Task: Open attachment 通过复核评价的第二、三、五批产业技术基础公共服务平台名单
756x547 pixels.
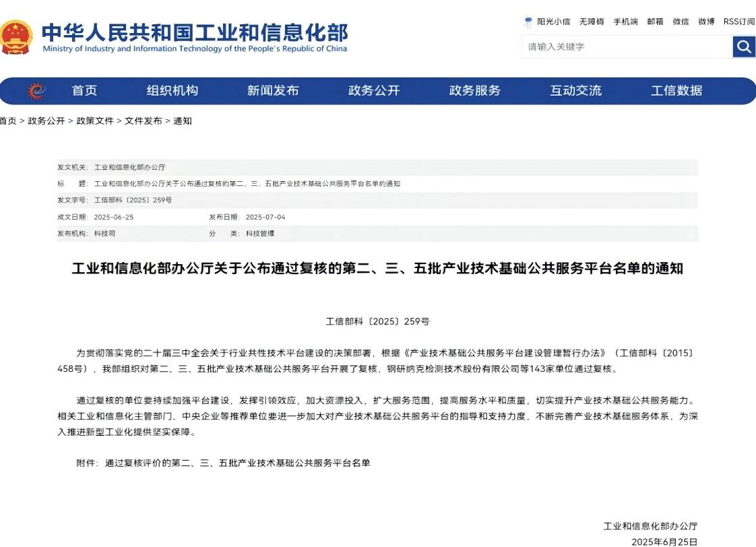Action: tap(238, 463)
